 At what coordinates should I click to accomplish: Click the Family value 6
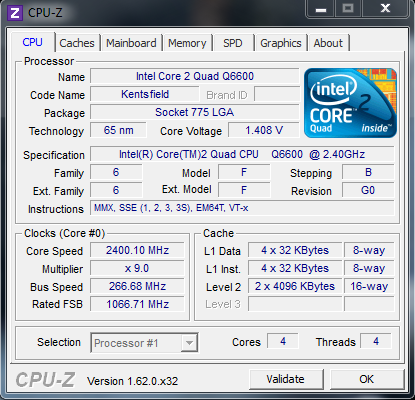[x=116, y=172]
